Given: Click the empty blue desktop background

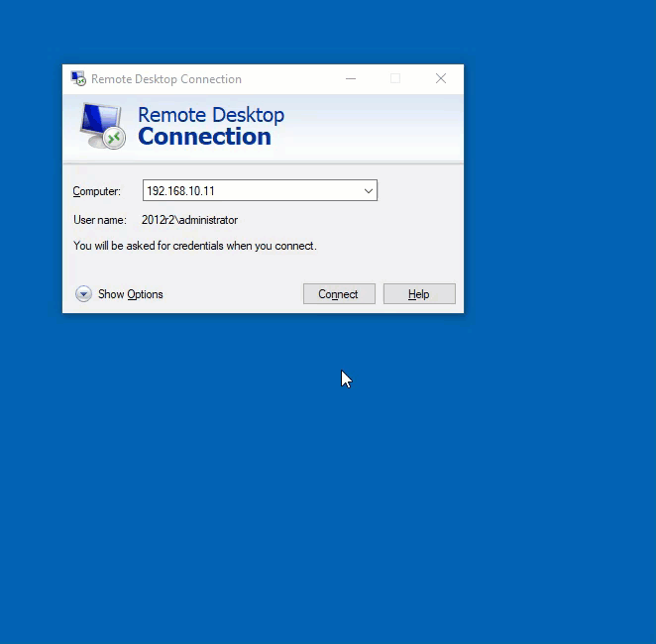Looking at the screenshot, I should tap(327, 495).
